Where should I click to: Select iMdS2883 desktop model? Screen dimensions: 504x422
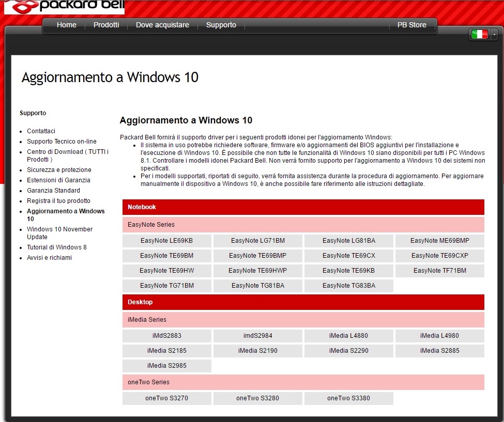(167, 336)
